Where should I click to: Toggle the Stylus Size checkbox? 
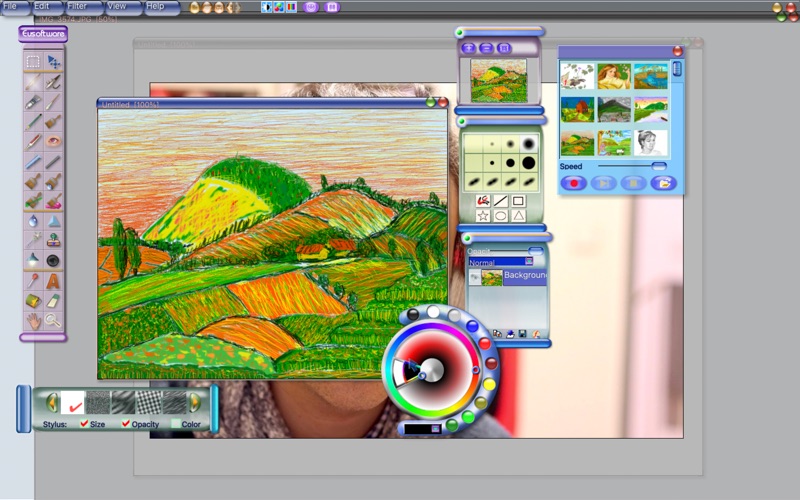[85, 424]
